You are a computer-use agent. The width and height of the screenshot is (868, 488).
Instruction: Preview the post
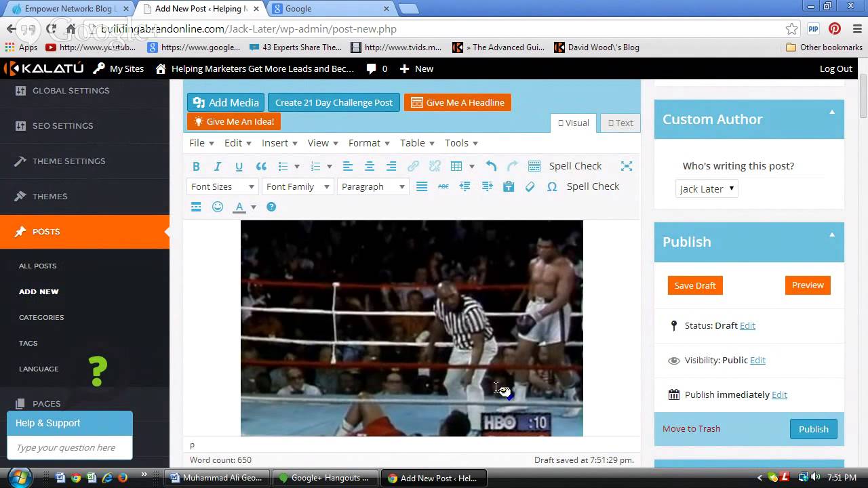click(x=808, y=285)
